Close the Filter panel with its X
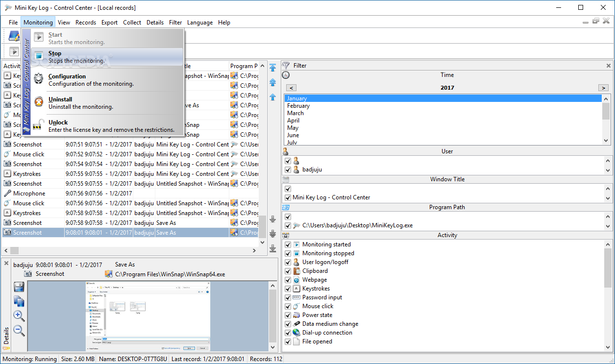 pyautogui.click(x=609, y=66)
